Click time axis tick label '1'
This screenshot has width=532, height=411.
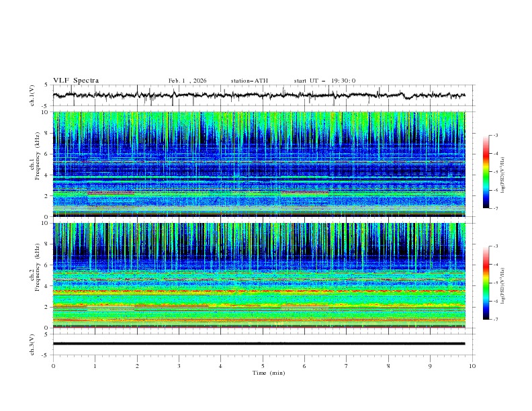coord(95,366)
